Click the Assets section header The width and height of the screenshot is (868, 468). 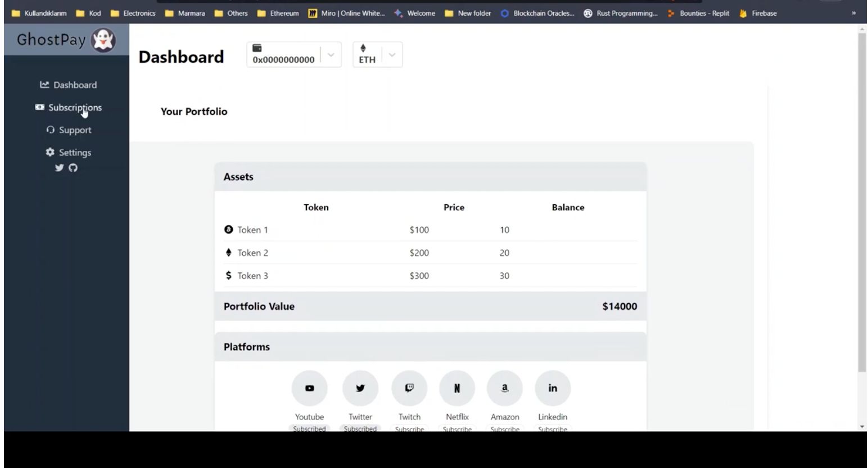click(431, 177)
